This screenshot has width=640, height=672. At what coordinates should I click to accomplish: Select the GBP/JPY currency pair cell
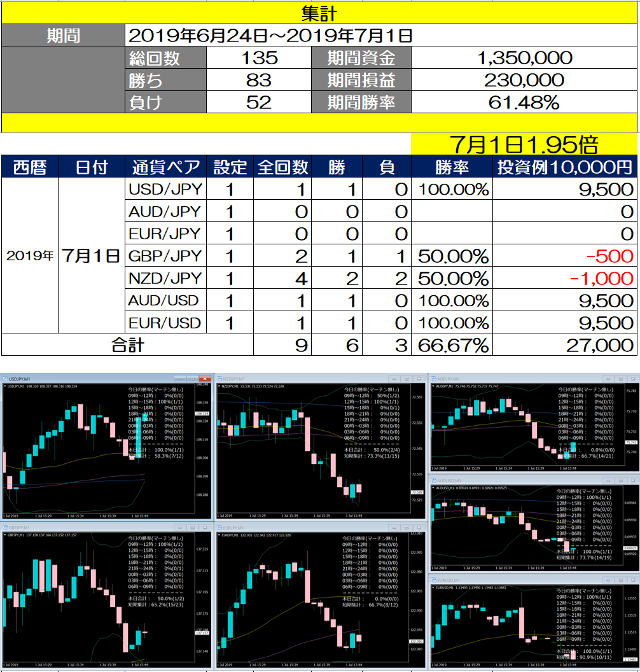coord(166,256)
